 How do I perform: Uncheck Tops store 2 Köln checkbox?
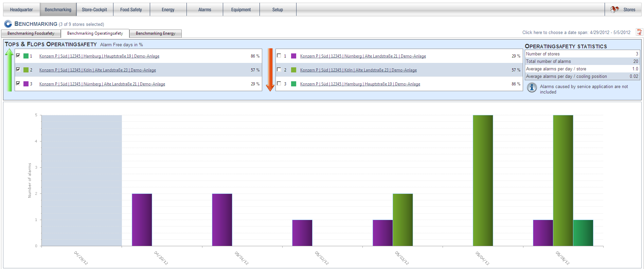18,69
